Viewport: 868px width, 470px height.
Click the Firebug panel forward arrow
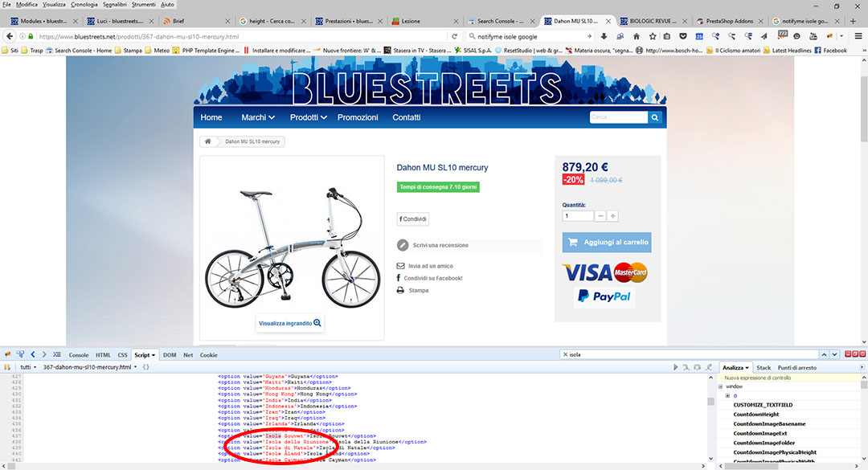[44, 355]
